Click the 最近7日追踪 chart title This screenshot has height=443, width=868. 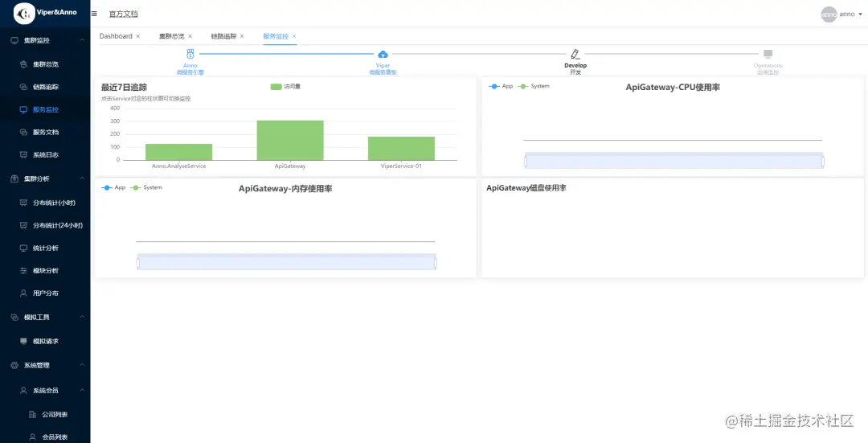click(124, 88)
